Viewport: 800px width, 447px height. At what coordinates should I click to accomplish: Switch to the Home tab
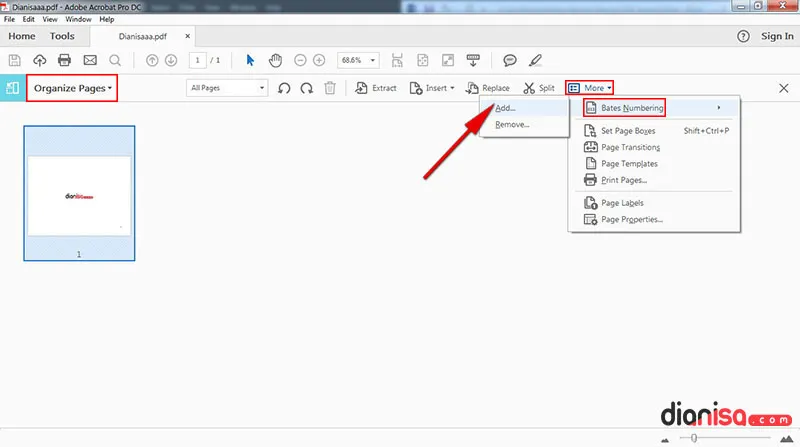tap(22, 36)
